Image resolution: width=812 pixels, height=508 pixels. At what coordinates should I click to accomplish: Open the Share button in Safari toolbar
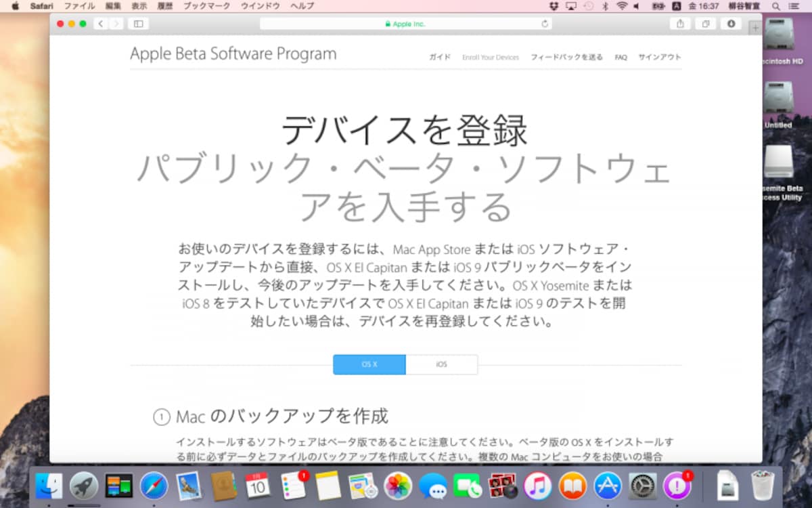pyautogui.click(x=680, y=24)
